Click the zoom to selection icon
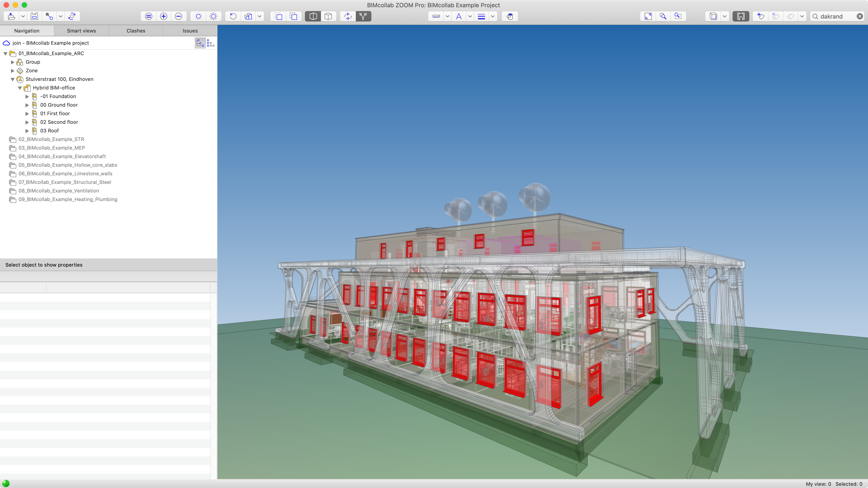This screenshot has width=868, height=488. point(678,16)
